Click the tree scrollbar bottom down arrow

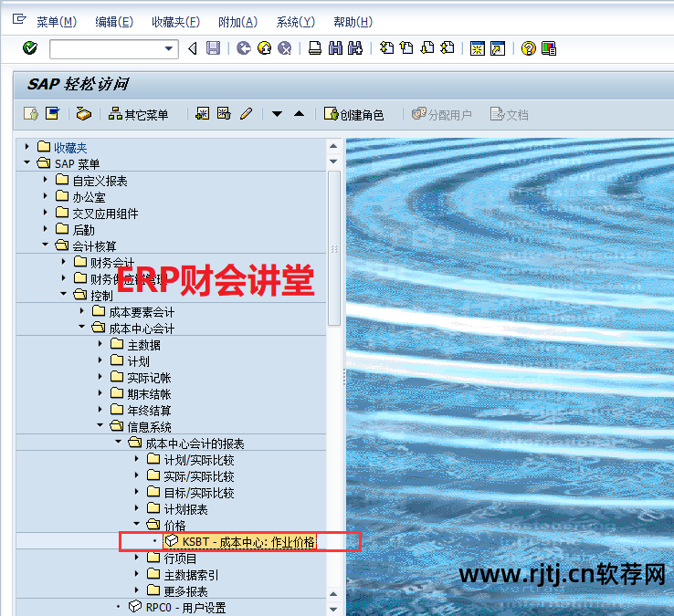point(333,609)
